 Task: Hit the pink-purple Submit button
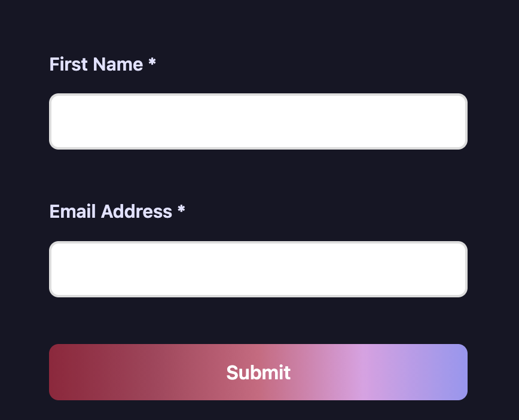258,372
